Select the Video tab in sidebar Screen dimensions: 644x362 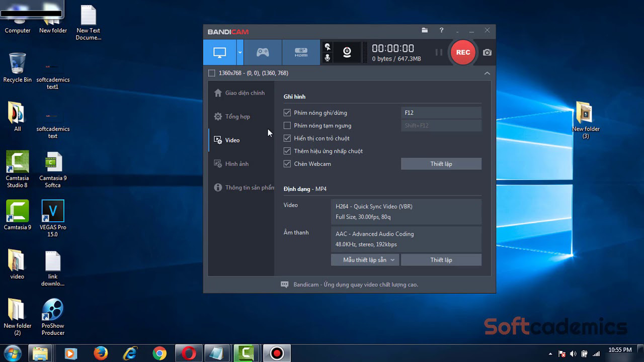pos(242,140)
